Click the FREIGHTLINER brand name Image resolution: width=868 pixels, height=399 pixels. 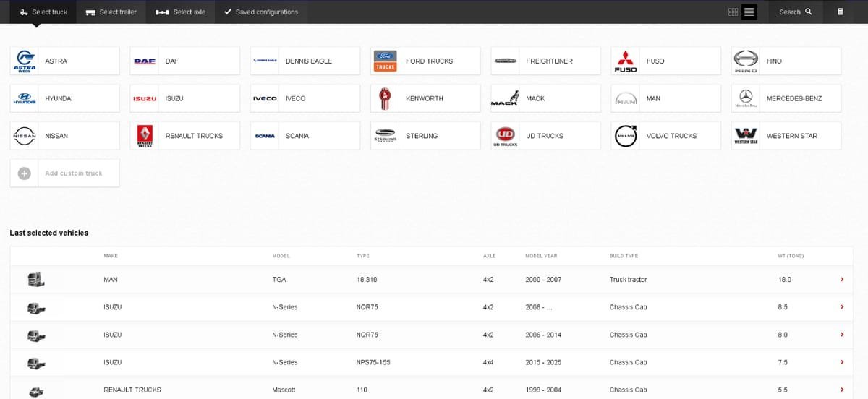[x=549, y=61]
